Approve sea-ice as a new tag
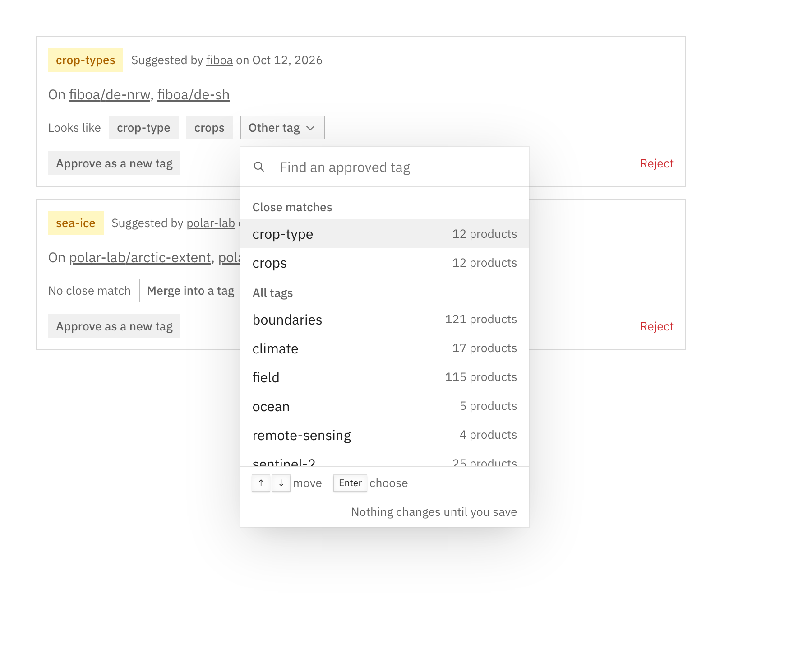Viewport: 812px width, 650px height. coord(114,326)
